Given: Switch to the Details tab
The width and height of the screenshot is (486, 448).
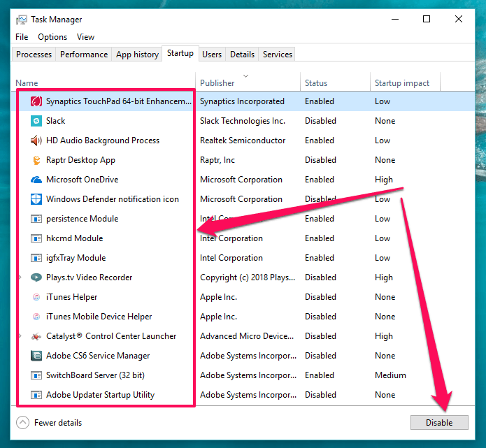Looking at the screenshot, I should click(x=242, y=55).
